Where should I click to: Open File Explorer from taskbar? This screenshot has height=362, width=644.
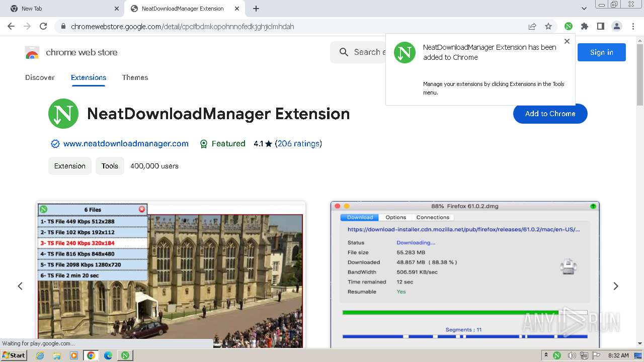(x=57, y=355)
